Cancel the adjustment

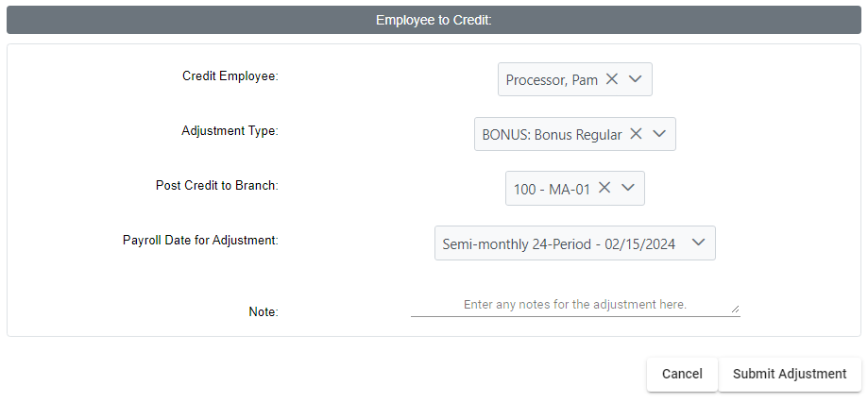coord(682,374)
